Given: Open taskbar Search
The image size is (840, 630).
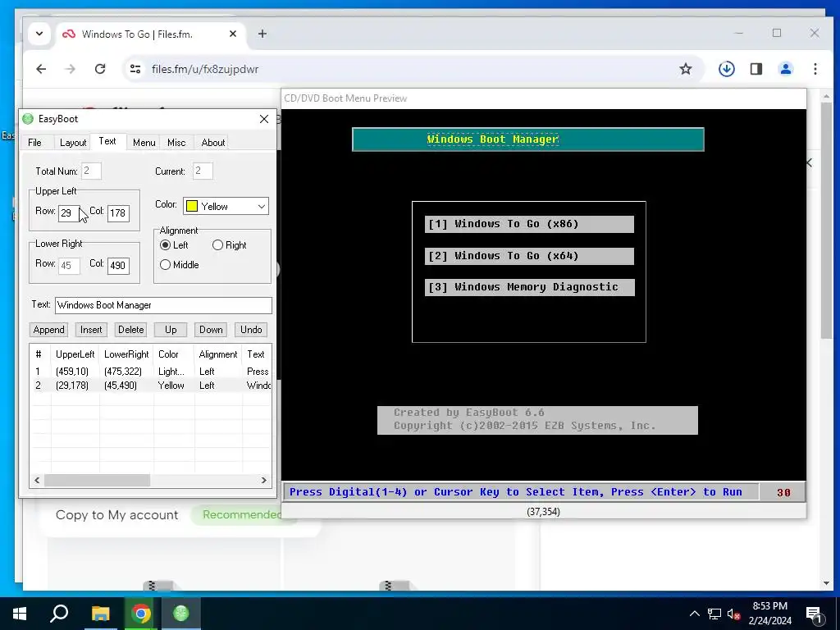Looking at the screenshot, I should point(59,614).
